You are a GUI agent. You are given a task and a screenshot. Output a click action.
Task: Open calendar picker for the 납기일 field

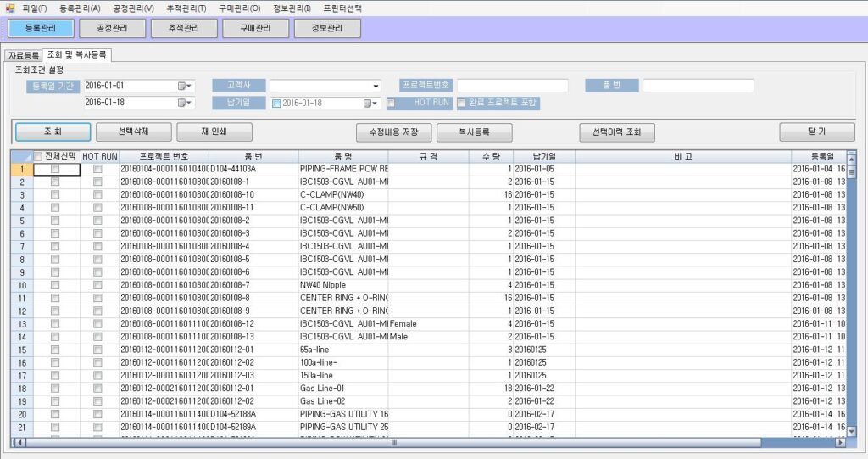(370, 104)
